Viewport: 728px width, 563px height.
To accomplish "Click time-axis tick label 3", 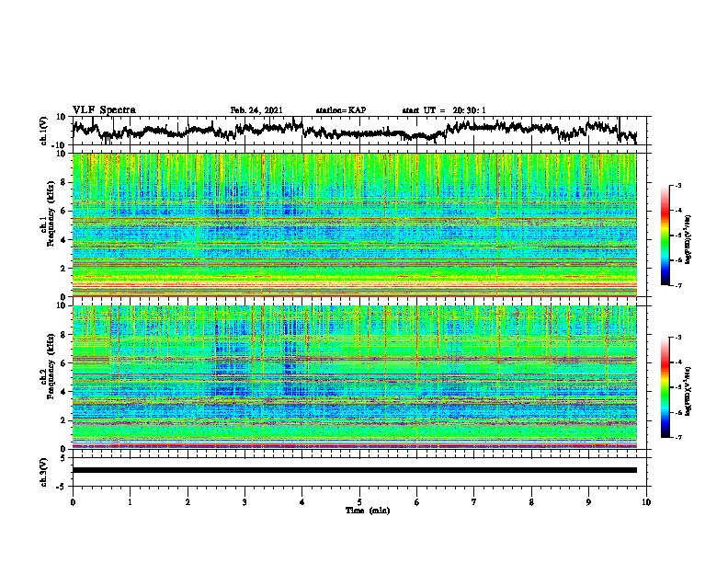I will tap(245, 502).
